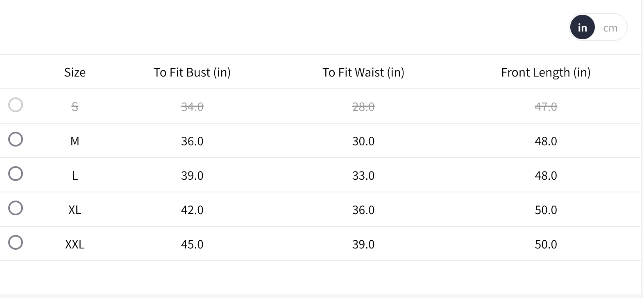
Task: Switch measurement units to cm
Action: (610, 28)
